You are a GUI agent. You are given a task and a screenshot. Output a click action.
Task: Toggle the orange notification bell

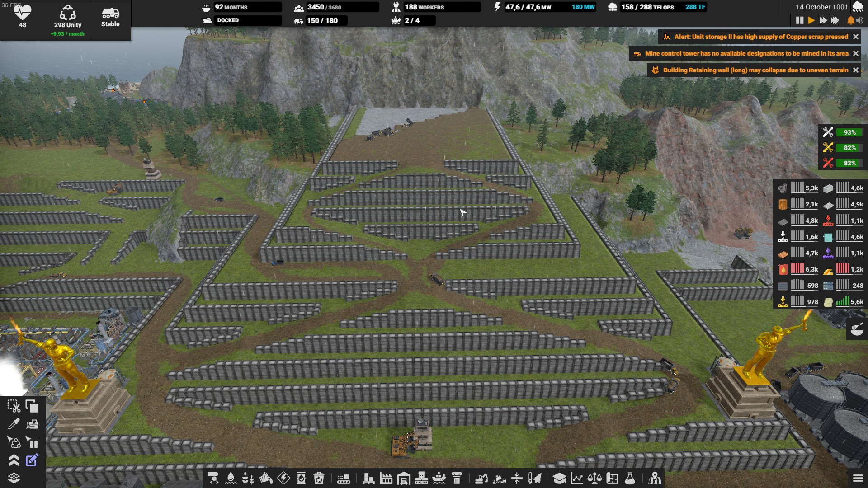click(x=850, y=20)
